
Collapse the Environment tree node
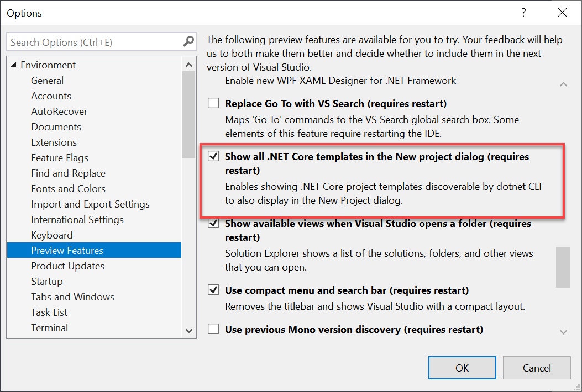14,65
